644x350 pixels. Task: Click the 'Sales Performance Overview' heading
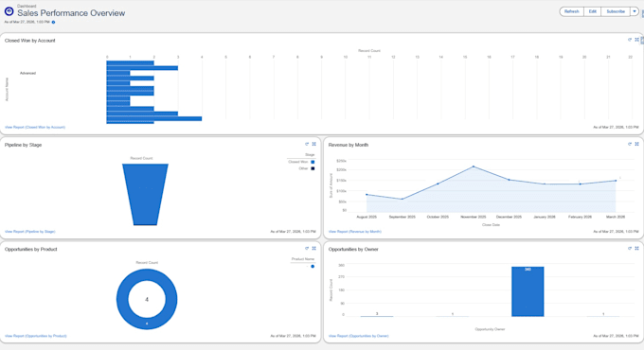[x=71, y=13]
